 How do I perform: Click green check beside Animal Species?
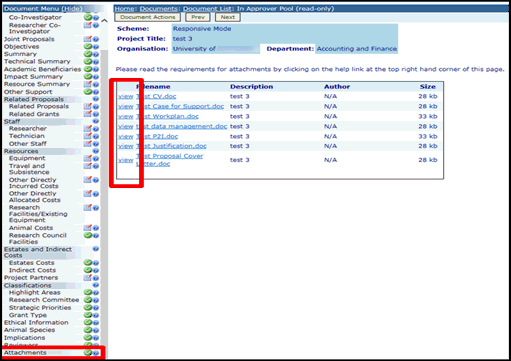(88, 330)
